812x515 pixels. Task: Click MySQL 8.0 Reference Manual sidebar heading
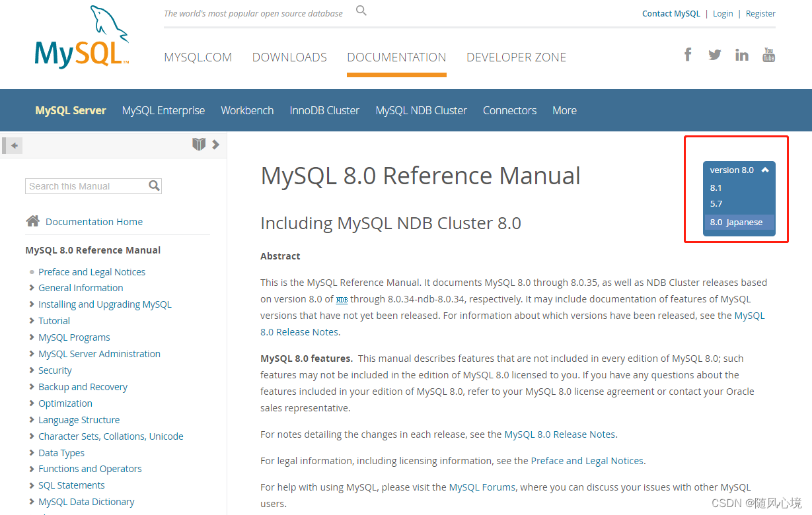point(93,250)
